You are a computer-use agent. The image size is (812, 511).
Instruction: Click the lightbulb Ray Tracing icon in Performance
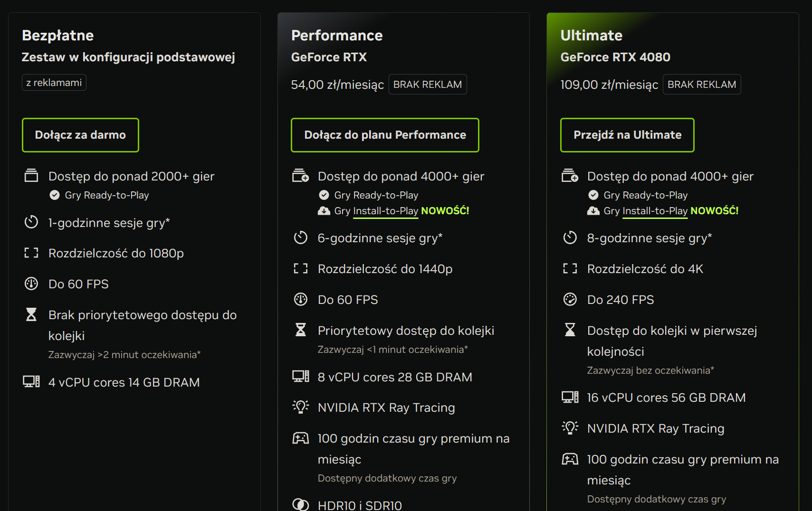coord(301,407)
